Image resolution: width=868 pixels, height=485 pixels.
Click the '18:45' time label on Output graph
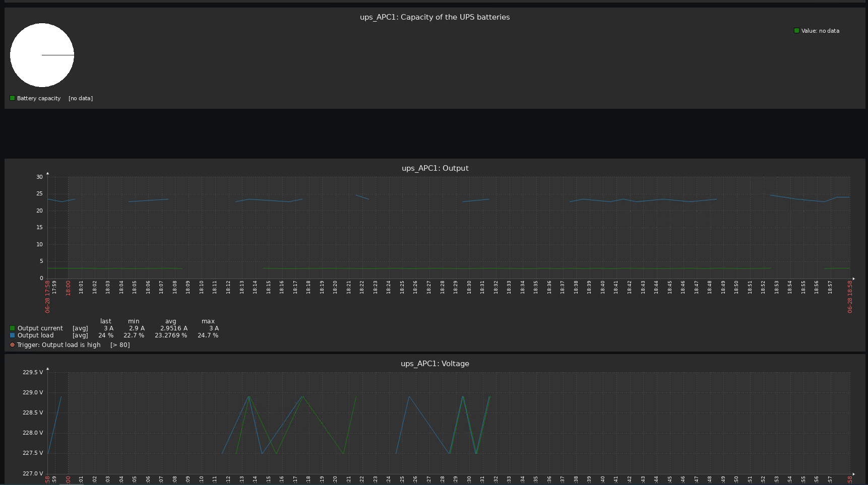click(x=669, y=287)
